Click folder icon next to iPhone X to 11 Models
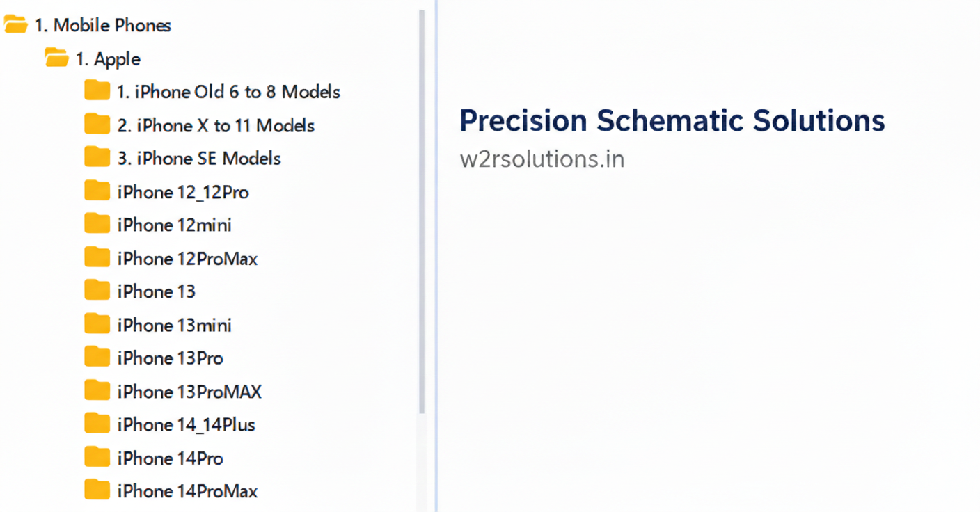 tap(97, 125)
